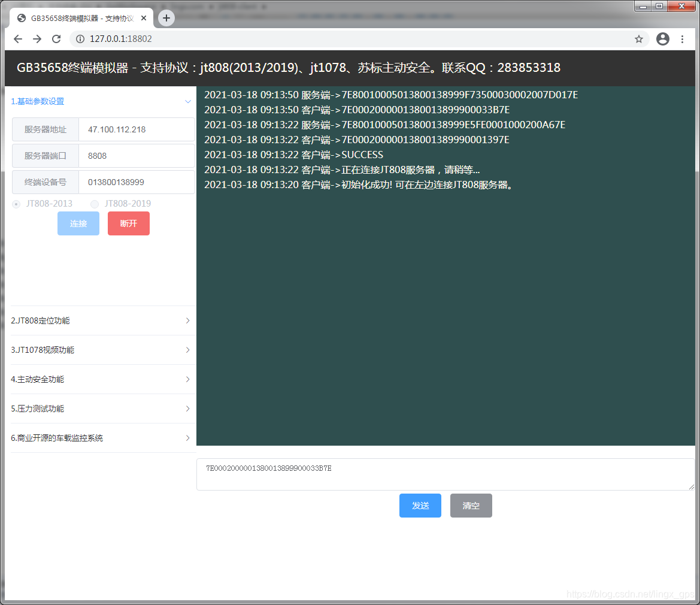Bookmark this page with the star icon
Viewport: 700px width, 605px height.
(x=639, y=39)
